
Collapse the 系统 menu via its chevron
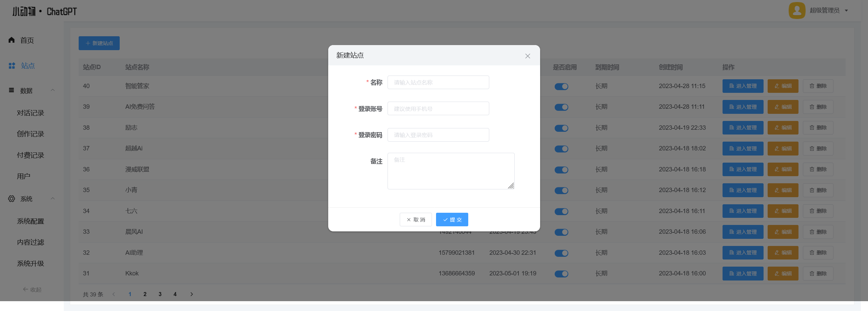point(53,199)
